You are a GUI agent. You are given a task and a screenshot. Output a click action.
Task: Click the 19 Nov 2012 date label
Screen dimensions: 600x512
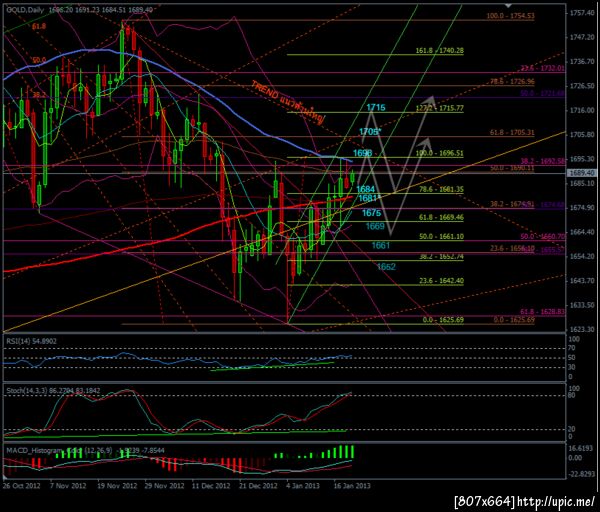click(x=117, y=486)
